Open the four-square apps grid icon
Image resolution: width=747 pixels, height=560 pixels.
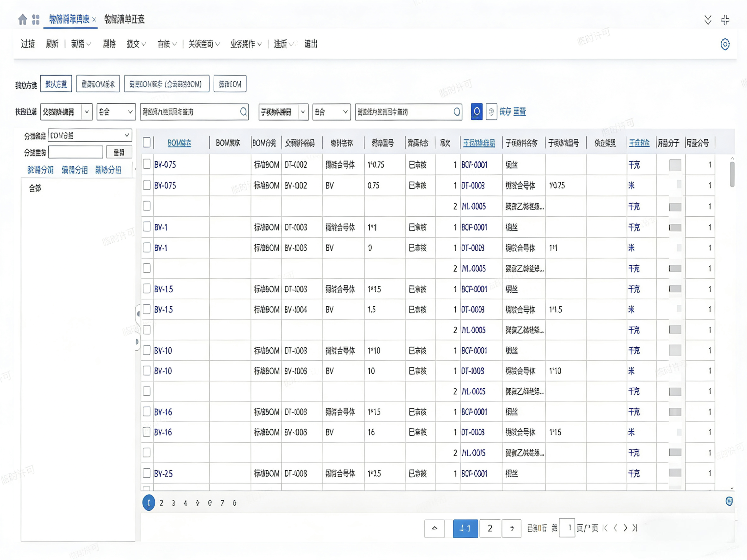[x=36, y=19]
